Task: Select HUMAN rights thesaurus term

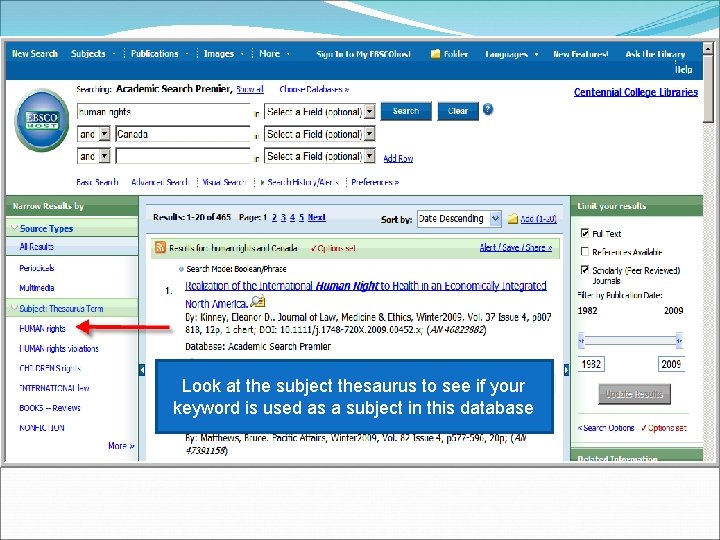Action: pos(42,328)
